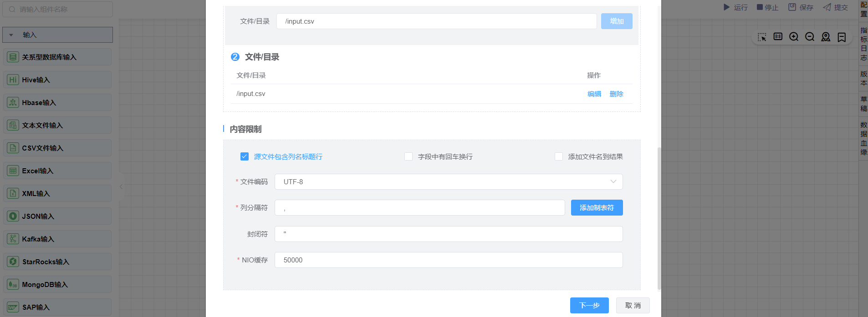
Task: Select the JSON输入 component icon
Action: 13,216
